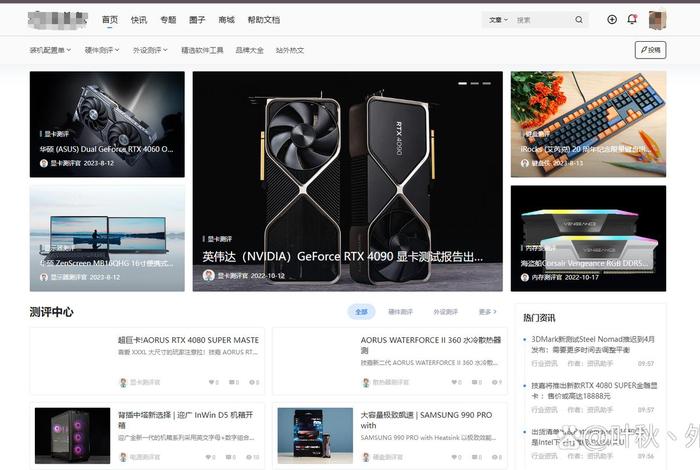Open the iRocks keyboard tile image
Image resolution: width=700 pixels, height=470 pixels.
588,124
